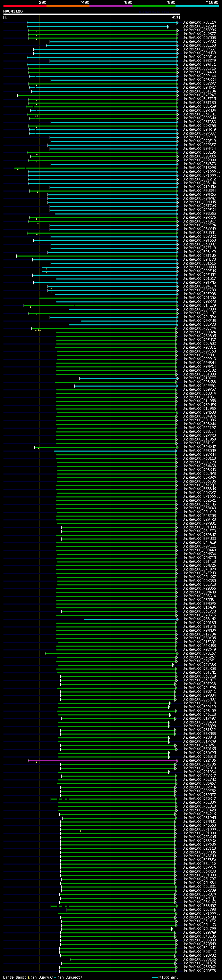The width and height of the screenshot is (222, 980).
Task: Click the query name AV643126
Action: pos(13,11)
